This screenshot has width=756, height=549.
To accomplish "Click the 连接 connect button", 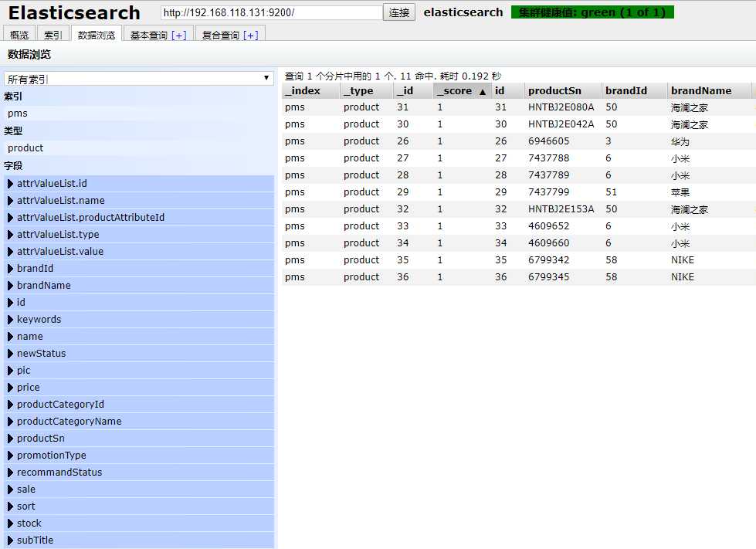I will coord(399,12).
